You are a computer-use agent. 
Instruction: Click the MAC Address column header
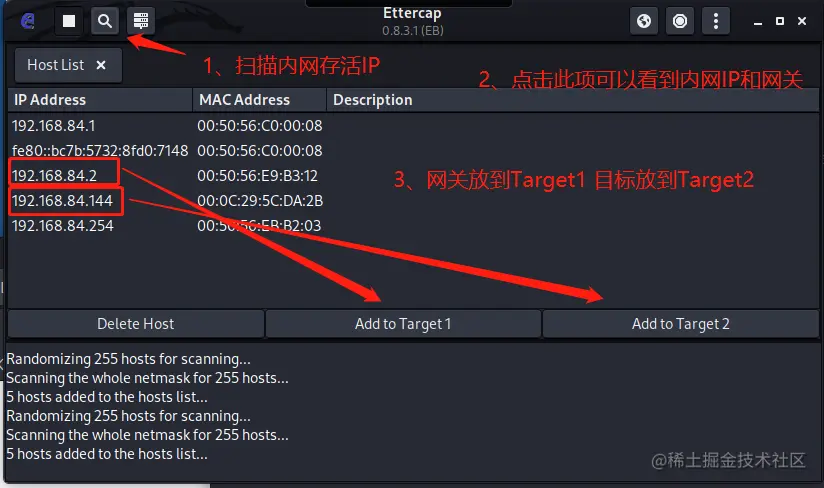[x=260, y=100]
